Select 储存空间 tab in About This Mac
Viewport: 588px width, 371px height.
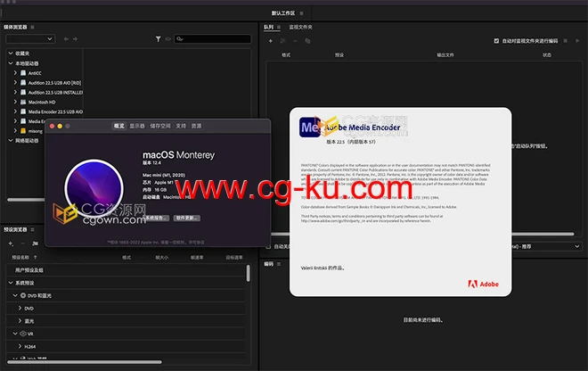tap(160, 126)
